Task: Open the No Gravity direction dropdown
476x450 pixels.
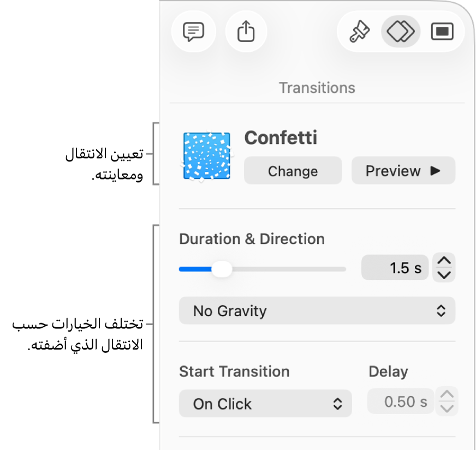Action: click(317, 311)
